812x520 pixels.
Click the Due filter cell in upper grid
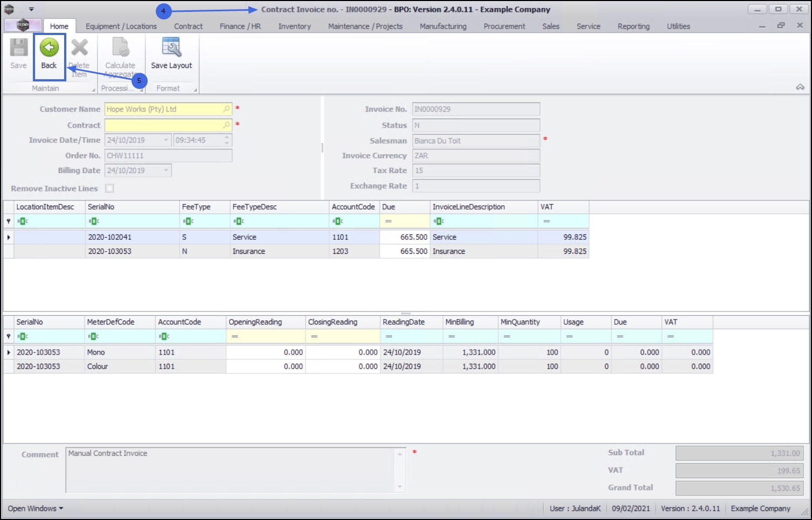[405, 221]
